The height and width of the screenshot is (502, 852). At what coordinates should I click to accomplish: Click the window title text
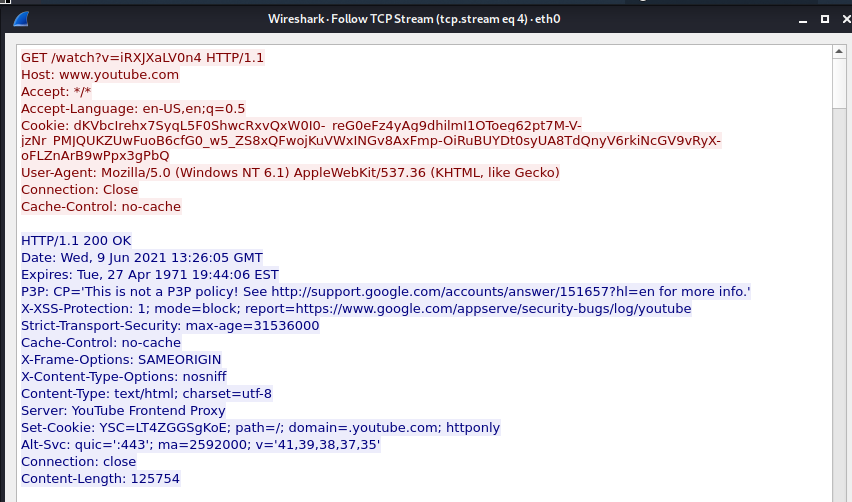pyautogui.click(x=412, y=19)
